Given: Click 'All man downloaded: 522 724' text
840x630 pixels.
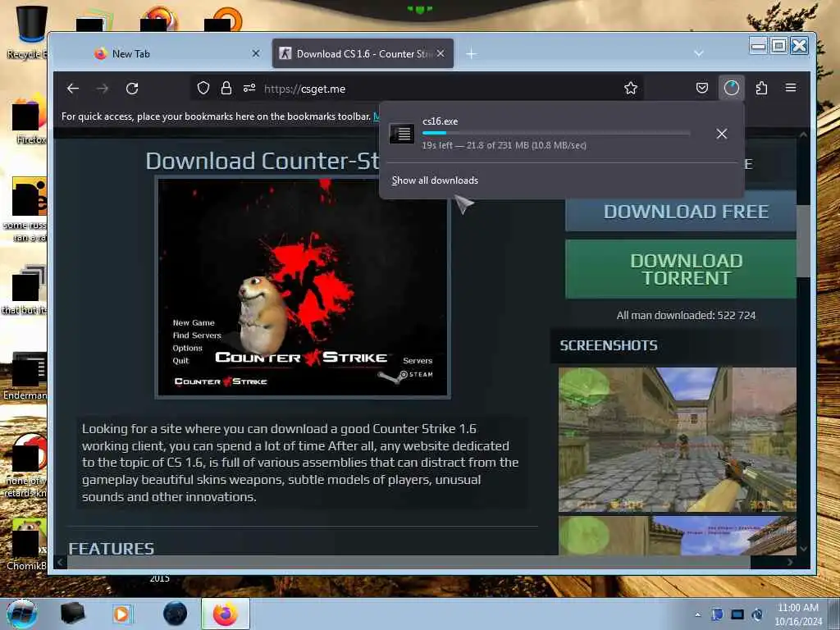Looking at the screenshot, I should coord(686,316).
